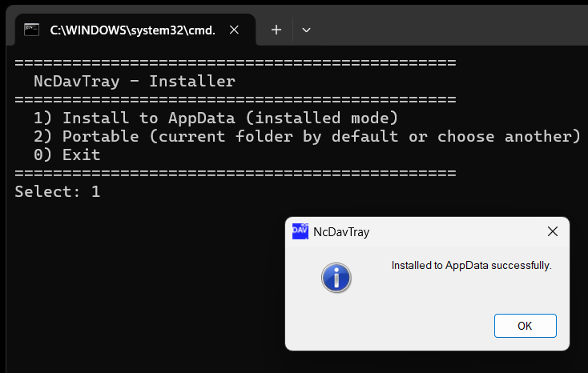The height and width of the screenshot is (373, 588).
Task: Expand the terminal profiles dropdown chevron
Action: (306, 30)
